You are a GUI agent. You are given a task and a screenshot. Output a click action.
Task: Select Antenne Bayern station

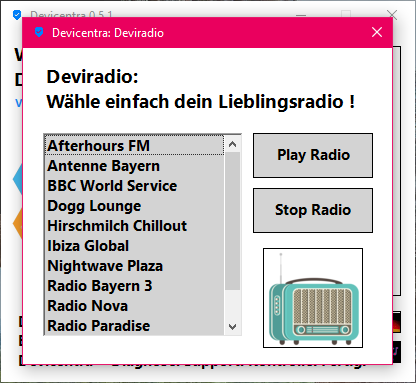point(134,166)
